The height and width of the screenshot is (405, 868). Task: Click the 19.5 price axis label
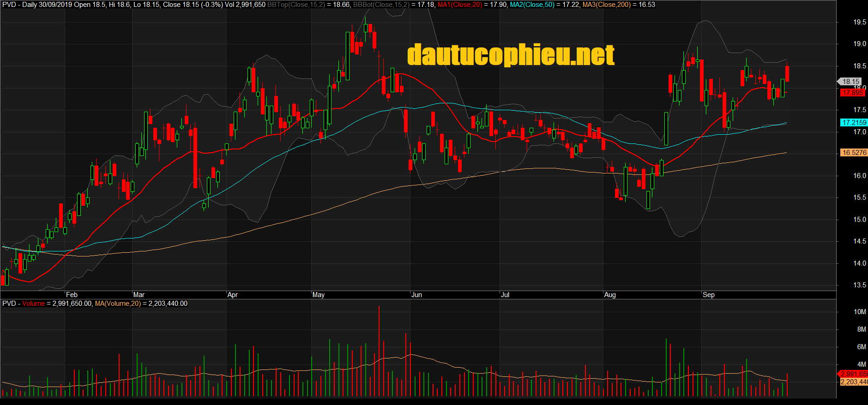(859, 22)
